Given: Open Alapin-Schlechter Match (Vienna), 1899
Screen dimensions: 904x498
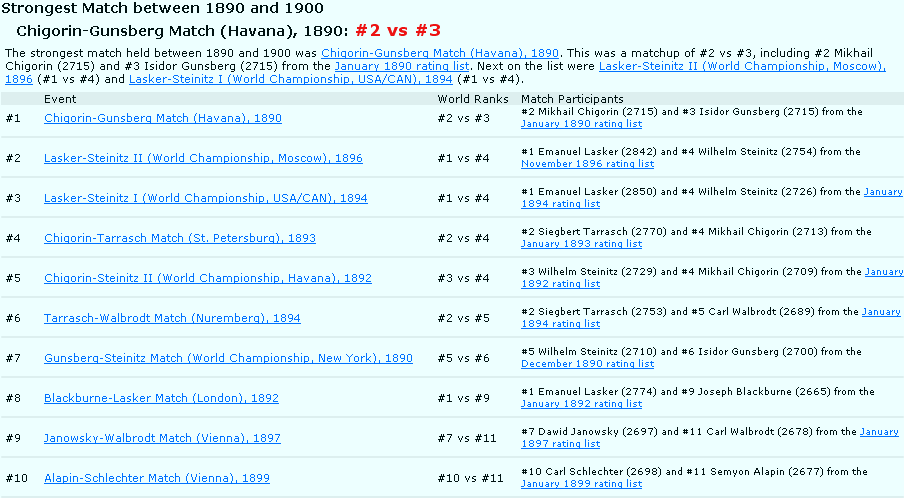Looking at the screenshot, I should tap(156, 478).
